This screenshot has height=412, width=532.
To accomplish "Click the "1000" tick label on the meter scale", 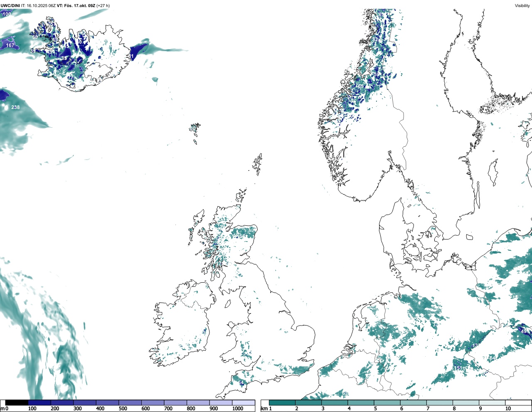I will click(238, 409).
